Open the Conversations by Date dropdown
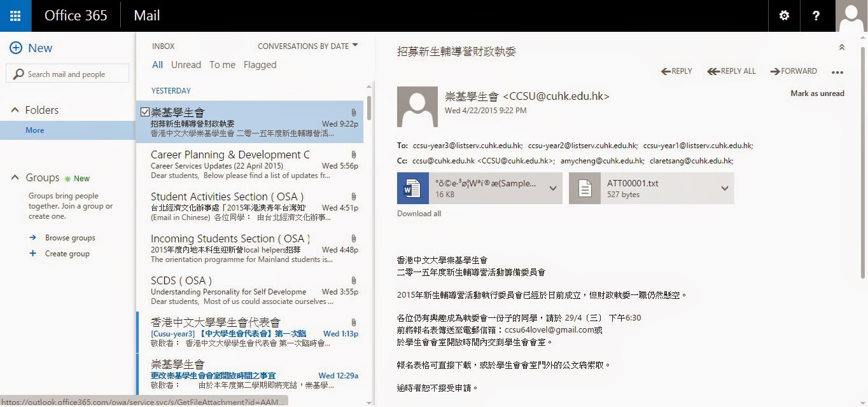This screenshot has width=868, height=407. click(x=307, y=46)
